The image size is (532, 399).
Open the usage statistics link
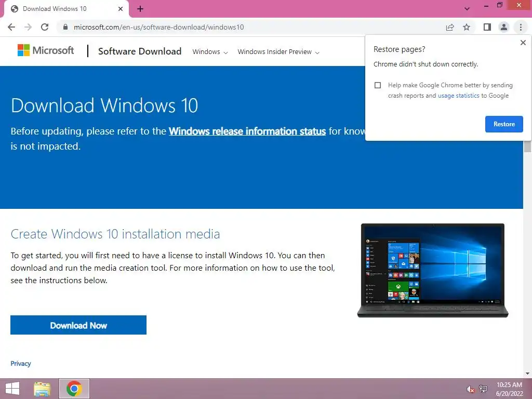coord(458,96)
